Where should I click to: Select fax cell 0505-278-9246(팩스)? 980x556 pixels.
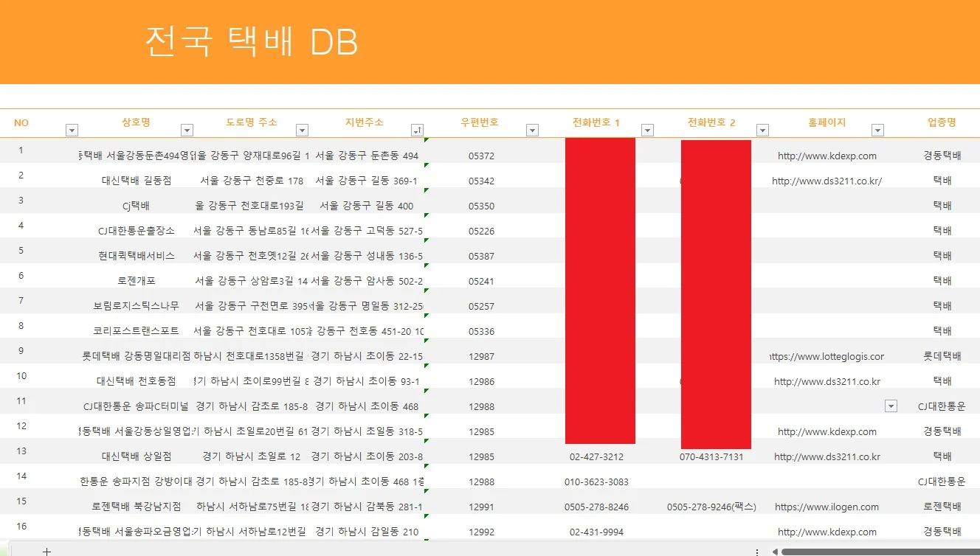[x=711, y=507]
